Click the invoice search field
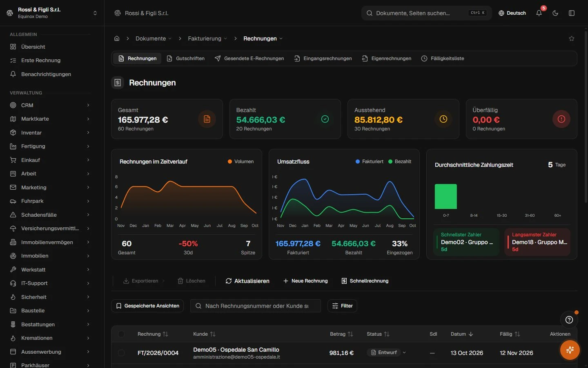The height and width of the screenshot is (368, 588). [256, 306]
